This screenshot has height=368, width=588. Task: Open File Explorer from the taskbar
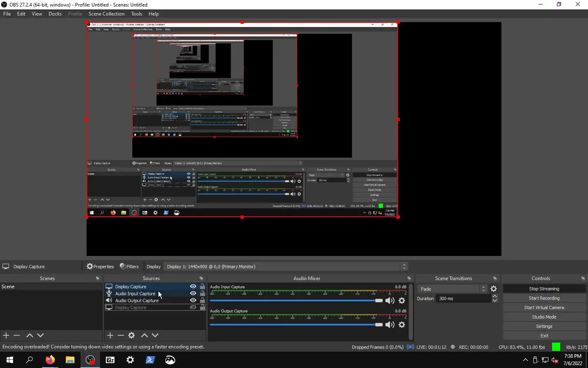(x=70, y=360)
